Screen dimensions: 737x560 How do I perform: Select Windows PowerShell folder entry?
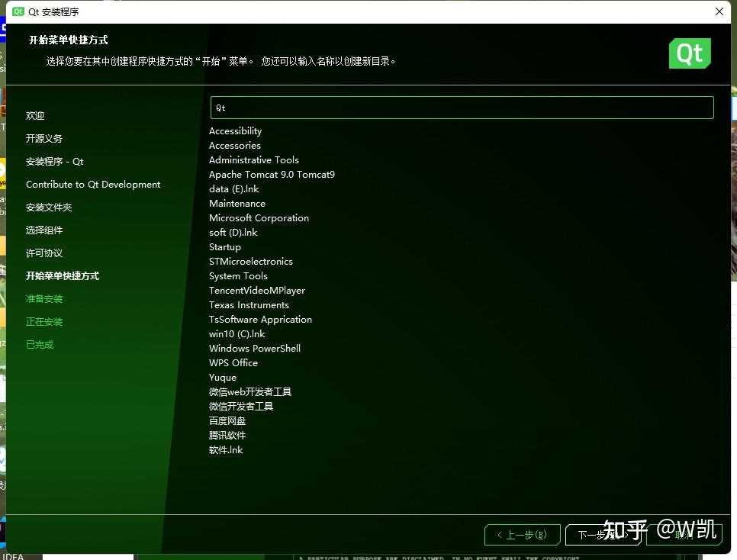(x=255, y=349)
